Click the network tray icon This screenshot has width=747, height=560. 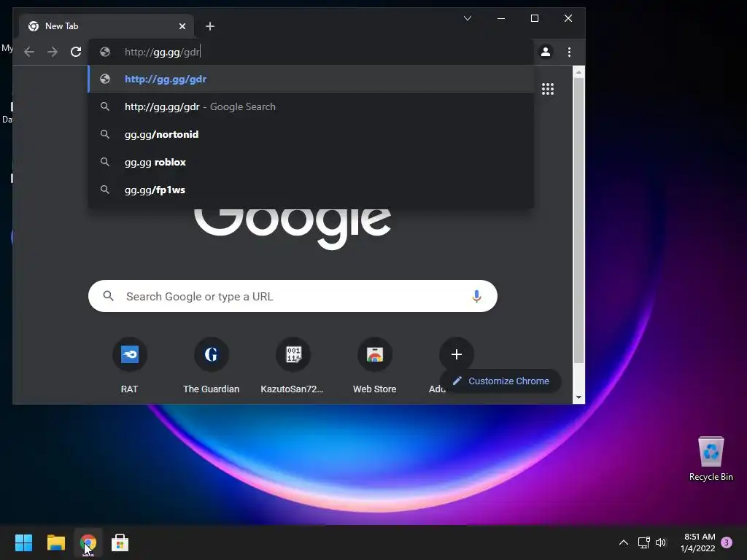pos(644,542)
